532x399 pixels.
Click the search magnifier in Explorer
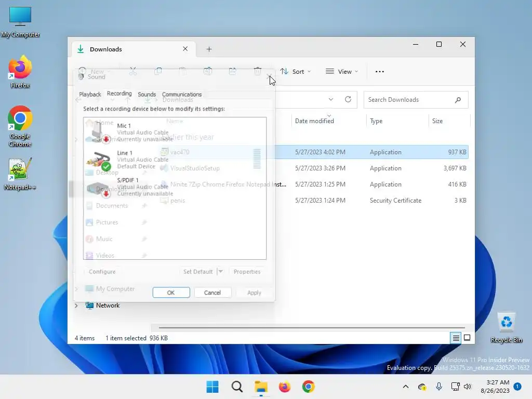pyautogui.click(x=458, y=100)
